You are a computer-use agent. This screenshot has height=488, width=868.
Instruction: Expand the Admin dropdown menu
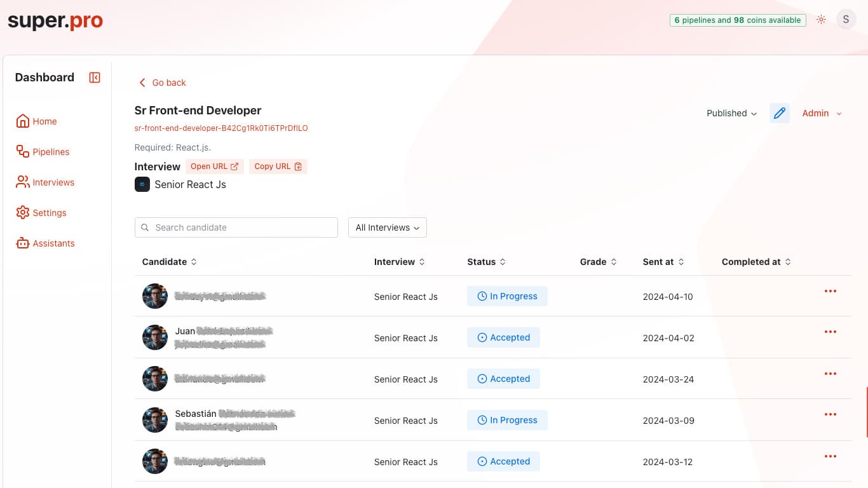(822, 113)
